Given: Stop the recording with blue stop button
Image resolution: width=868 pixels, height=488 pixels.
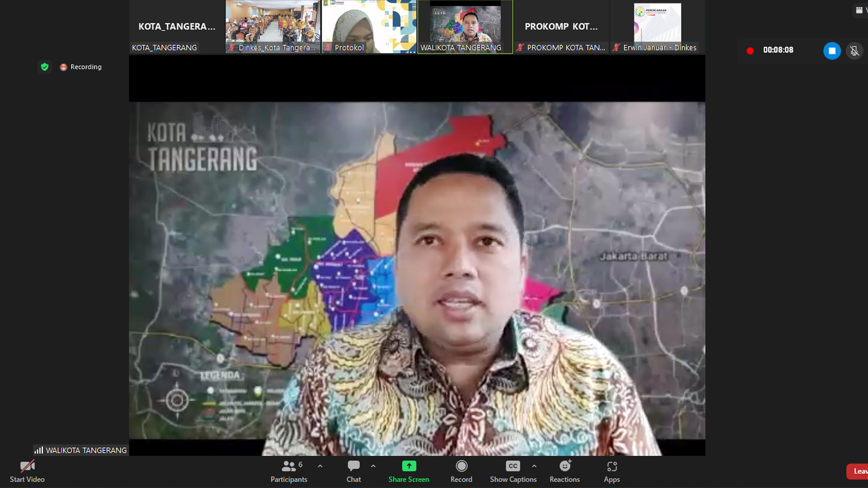Looking at the screenshot, I should point(832,50).
